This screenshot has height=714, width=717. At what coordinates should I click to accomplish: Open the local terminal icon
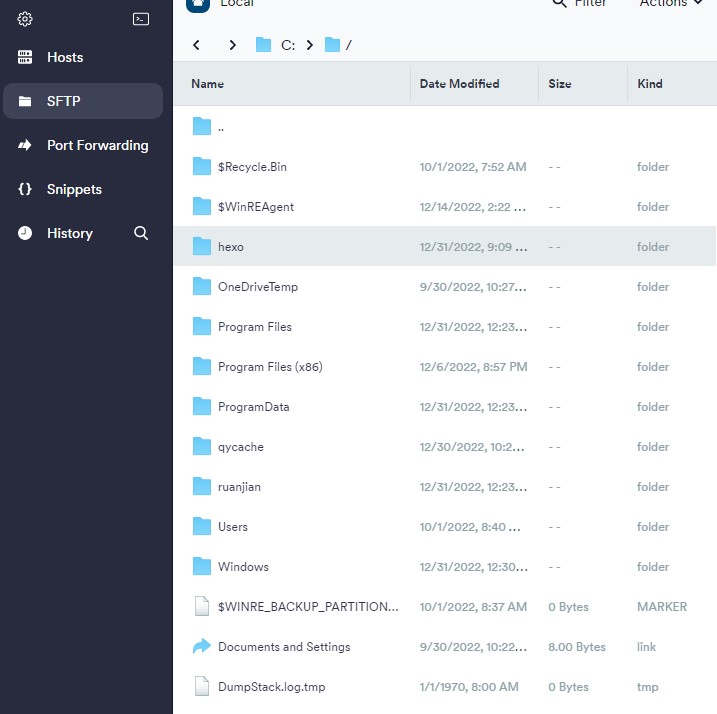click(x=141, y=19)
